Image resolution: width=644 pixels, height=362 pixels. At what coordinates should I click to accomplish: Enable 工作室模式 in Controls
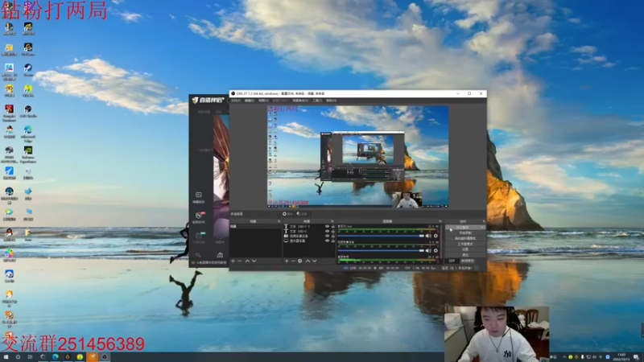465,244
